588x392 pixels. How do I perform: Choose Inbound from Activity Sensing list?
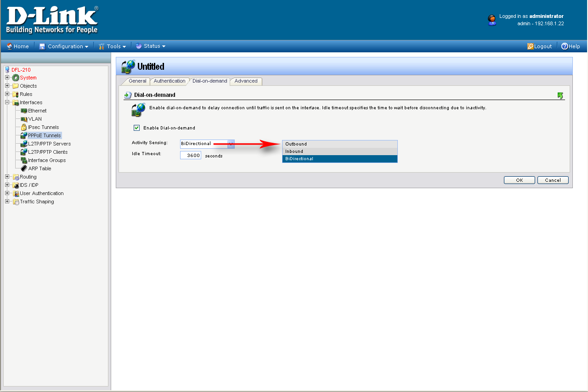(340, 151)
